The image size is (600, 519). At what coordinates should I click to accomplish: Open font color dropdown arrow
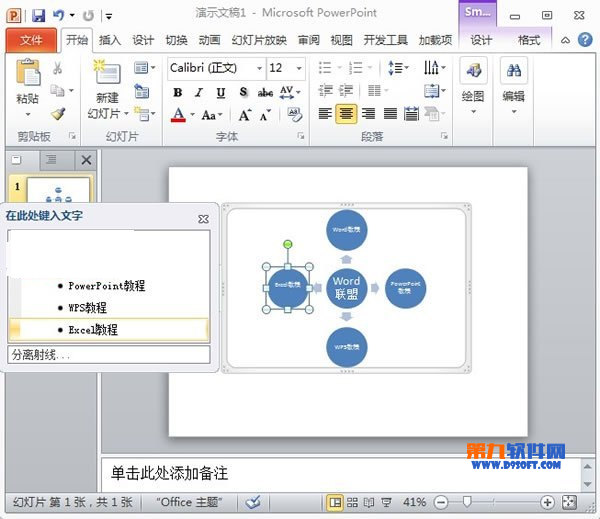click(192, 114)
